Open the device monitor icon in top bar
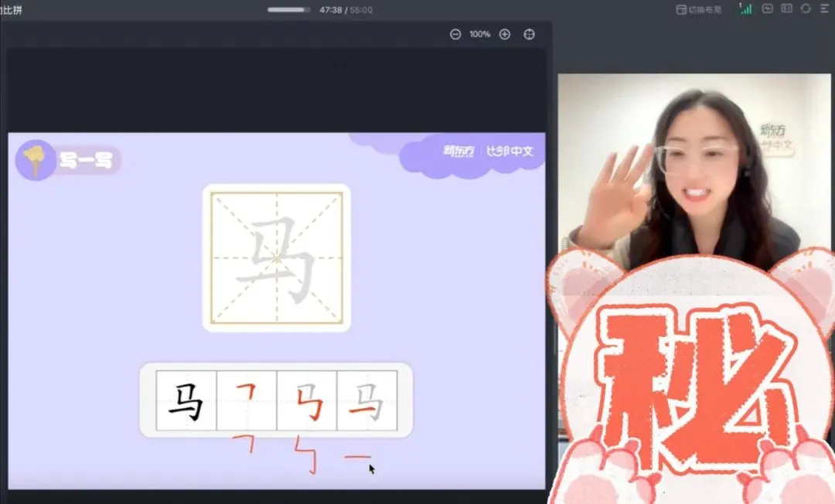 click(x=768, y=9)
